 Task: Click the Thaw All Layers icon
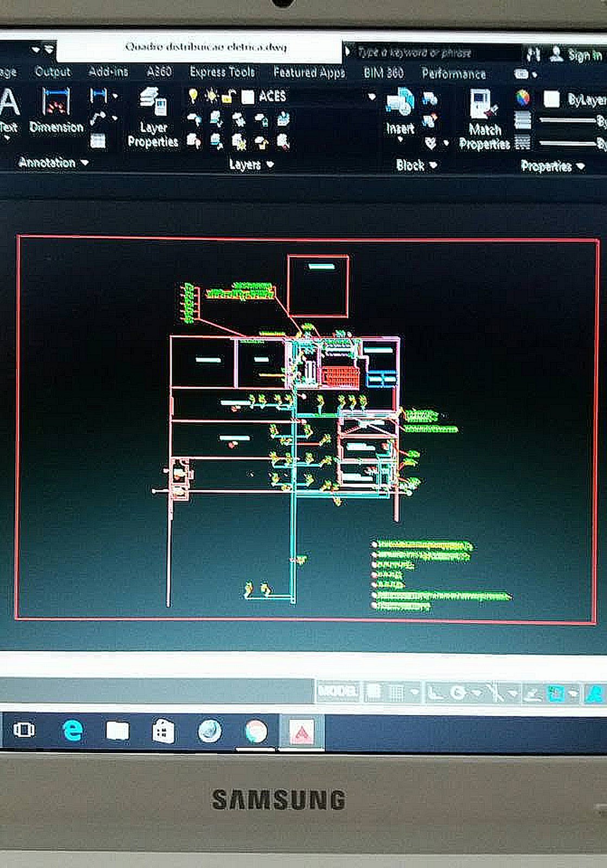[x=238, y=142]
